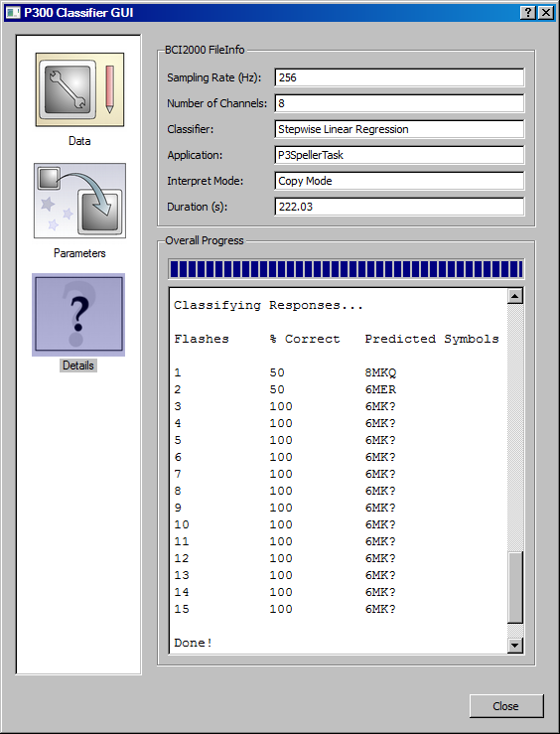Click '6MK?' in the flashes 15 row
The image size is (560, 734).
(380, 609)
